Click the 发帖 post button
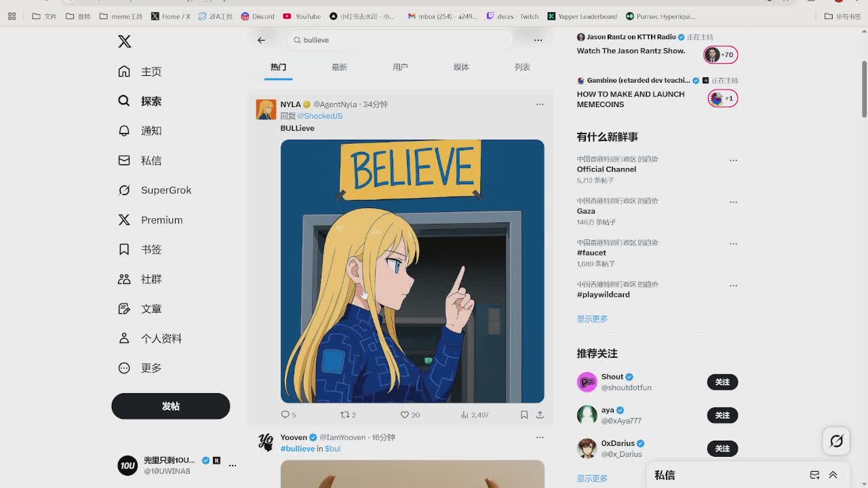This screenshot has height=488, width=868. coord(171,406)
